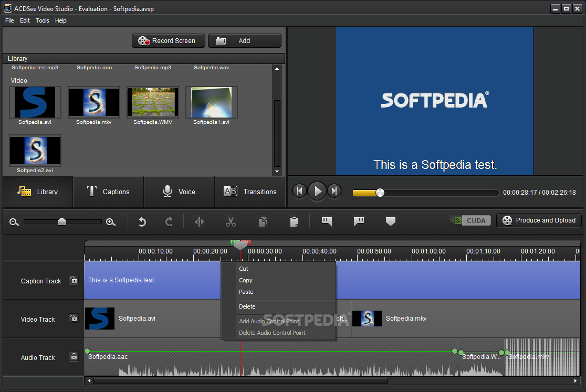The height and width of the screenshot is (392, 586).
Task: Open the Tools menu
Action: 42,20
